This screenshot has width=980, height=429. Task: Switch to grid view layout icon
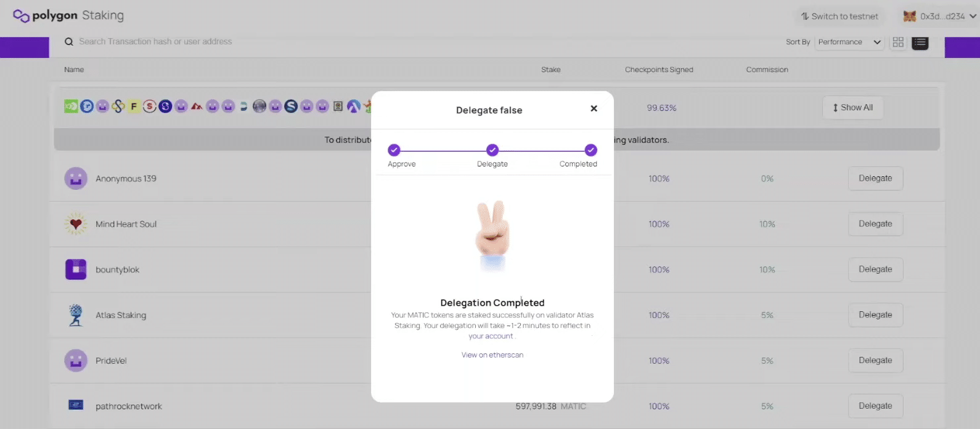tap(898, 42)
